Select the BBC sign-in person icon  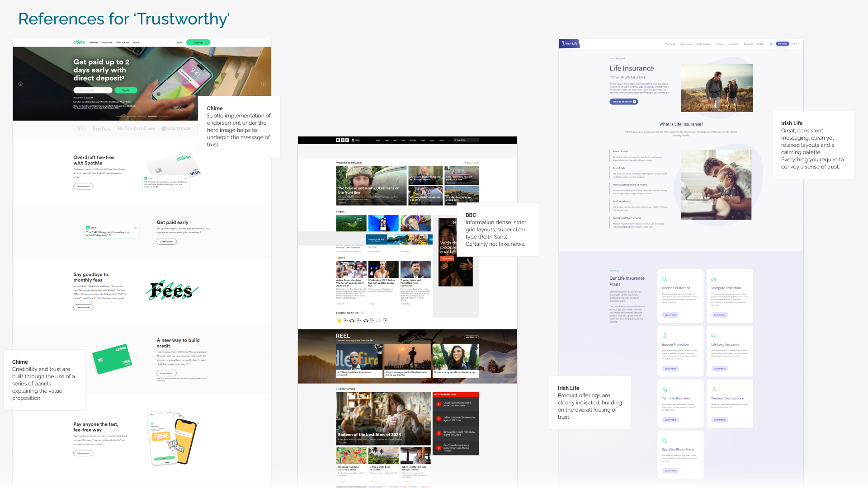coord(353,140)
